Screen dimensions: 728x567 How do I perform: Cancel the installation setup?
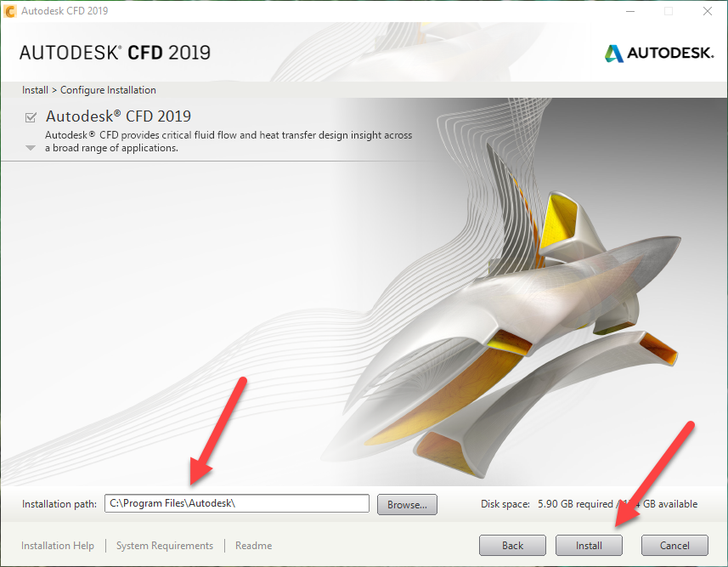click(x=674, y=545)
